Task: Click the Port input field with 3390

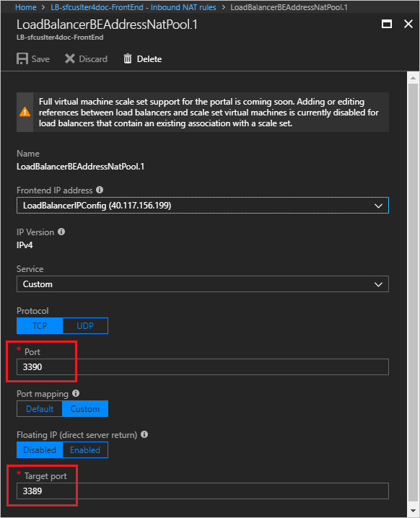Action: 203,366
